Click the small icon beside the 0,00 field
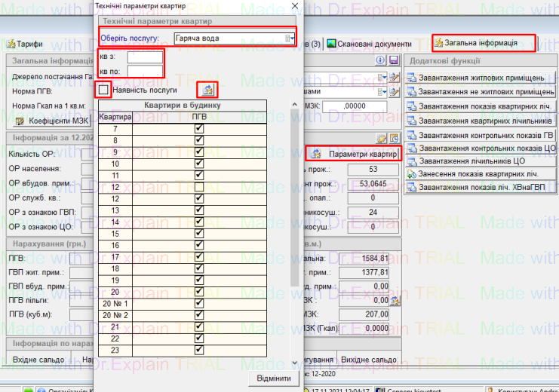Viewport: 559px width, 392px height. (394, 301)
